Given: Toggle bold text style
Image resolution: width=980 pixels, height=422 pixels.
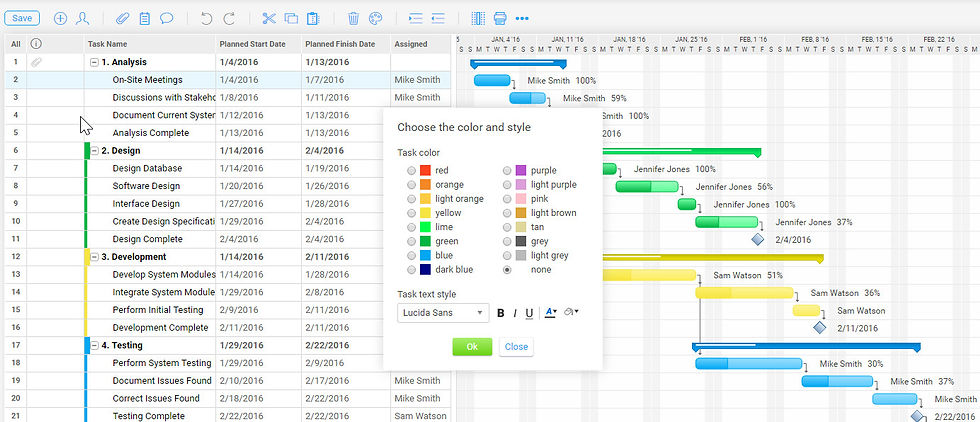Looking at the screenshot, I should pos(501,313).
